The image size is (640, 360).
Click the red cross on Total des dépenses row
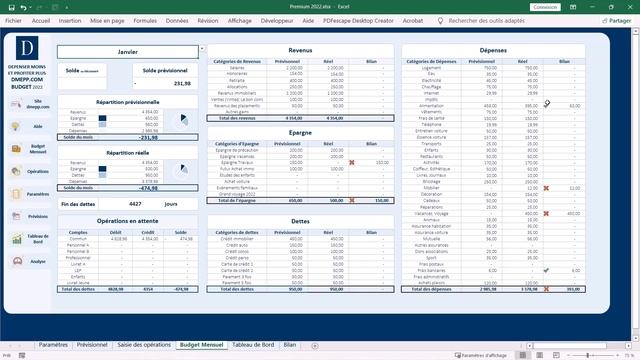546,289
